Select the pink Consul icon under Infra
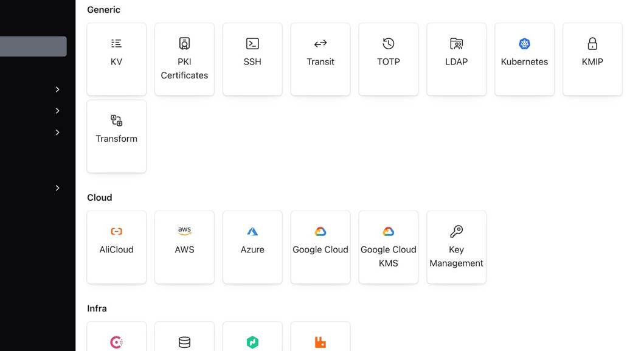 coord(116,342)
